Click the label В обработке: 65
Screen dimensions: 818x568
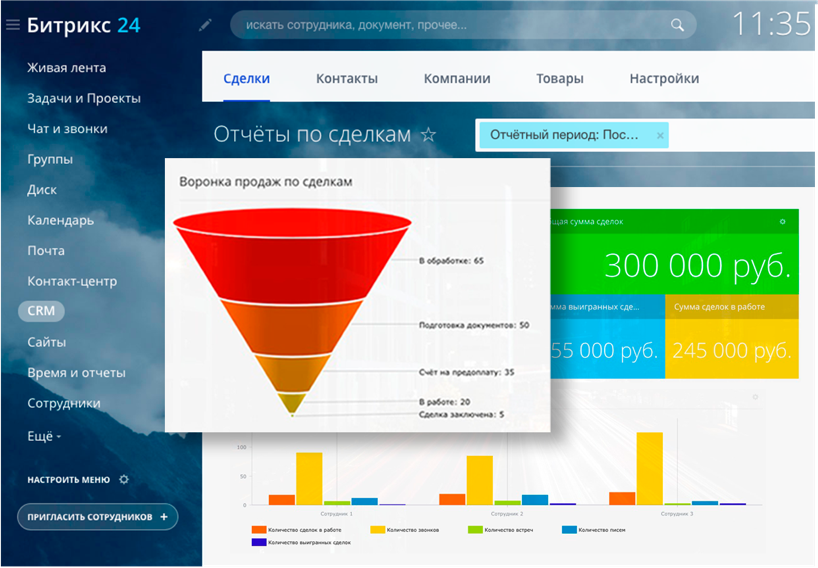point(451,261)
